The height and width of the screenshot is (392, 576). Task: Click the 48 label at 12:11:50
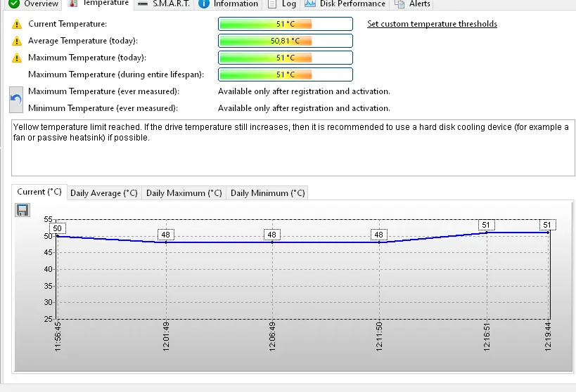pos(379,235)
